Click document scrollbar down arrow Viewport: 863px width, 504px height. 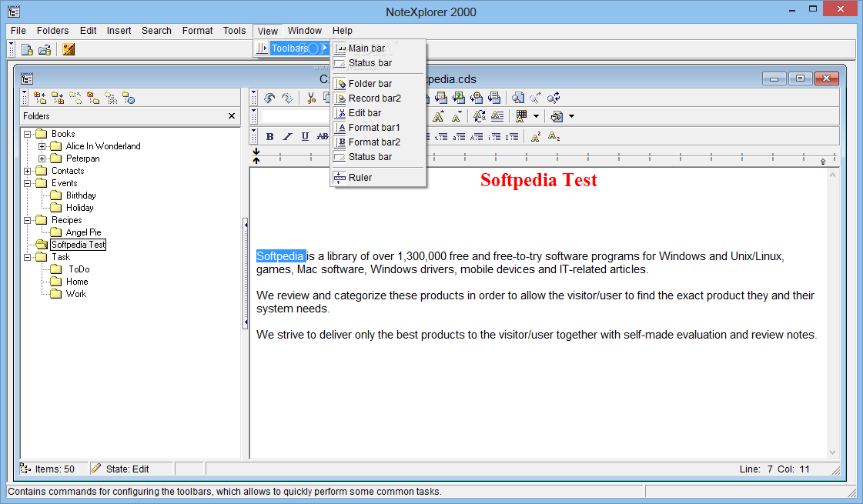click(832, 452)
